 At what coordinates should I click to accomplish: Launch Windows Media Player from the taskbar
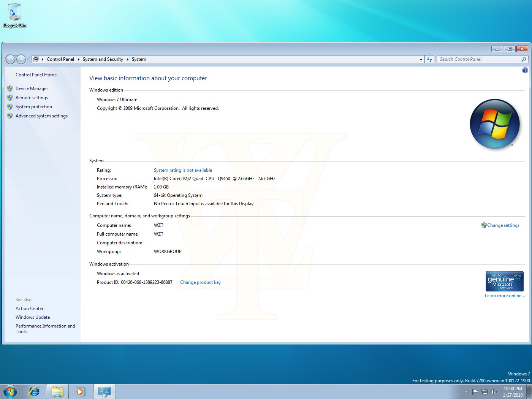click(81, 391)
